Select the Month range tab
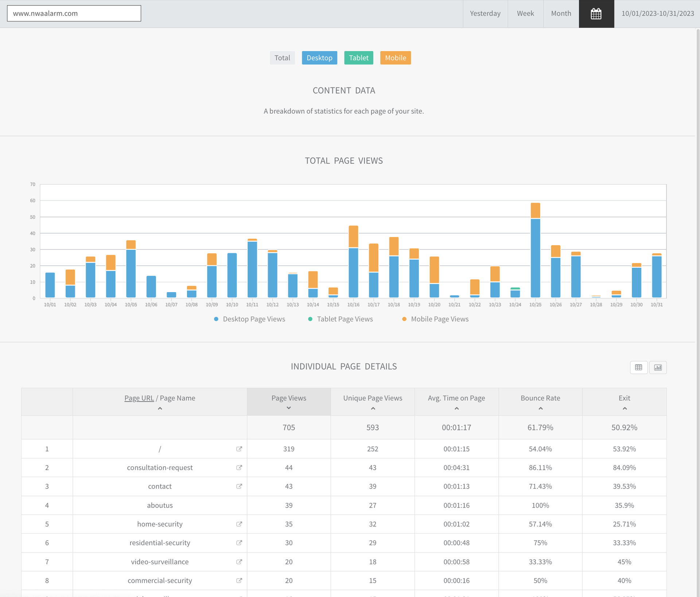Screen dimensions: 700x597 tap(561, 13)
